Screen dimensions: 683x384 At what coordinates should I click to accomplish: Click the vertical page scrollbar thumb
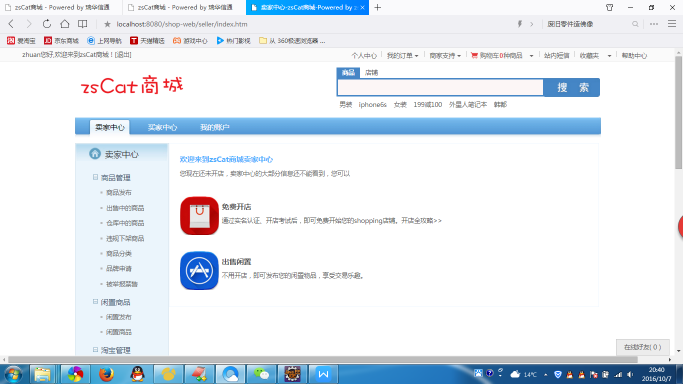(x=679, y=112)
